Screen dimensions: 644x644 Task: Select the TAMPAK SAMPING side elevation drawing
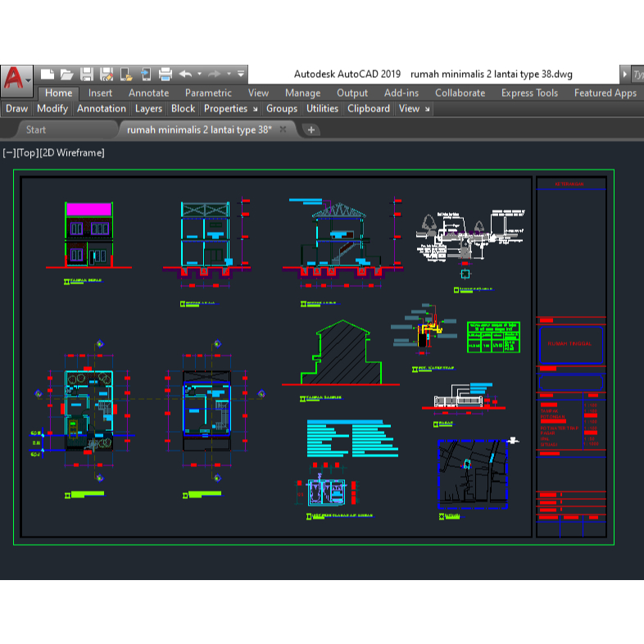point(341,352)
